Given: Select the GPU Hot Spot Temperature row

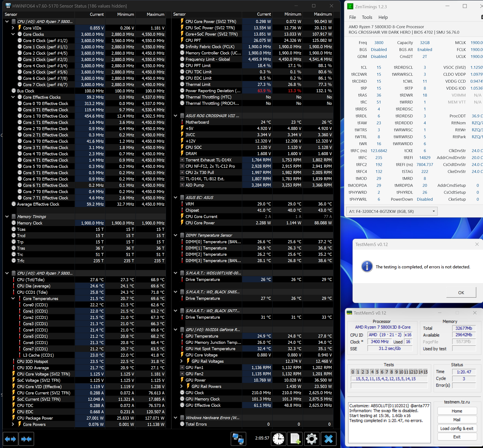Looking at the screenshot, I should tap(252, 349).
